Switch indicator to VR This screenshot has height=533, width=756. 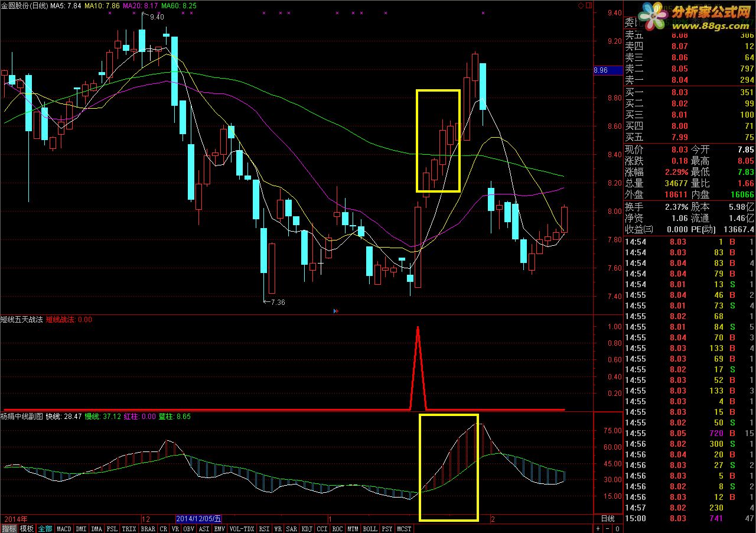[175, 529]
